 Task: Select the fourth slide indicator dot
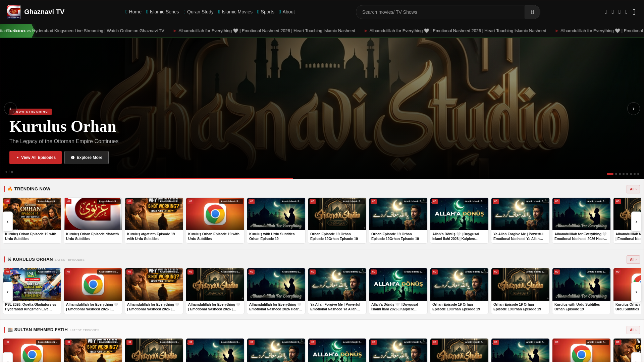click(x=624, y=174)
